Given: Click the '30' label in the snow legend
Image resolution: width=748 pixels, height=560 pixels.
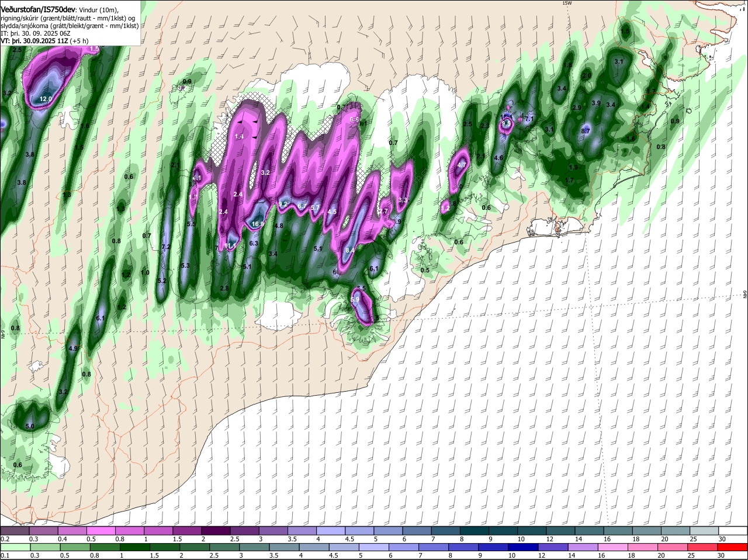Looking at the screenshot, I should click(722, 538).
